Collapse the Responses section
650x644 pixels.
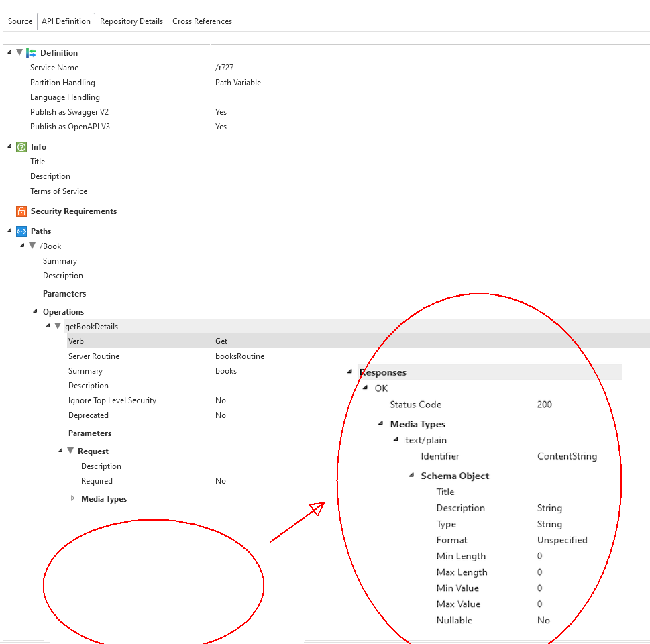[x=349, y=372]
